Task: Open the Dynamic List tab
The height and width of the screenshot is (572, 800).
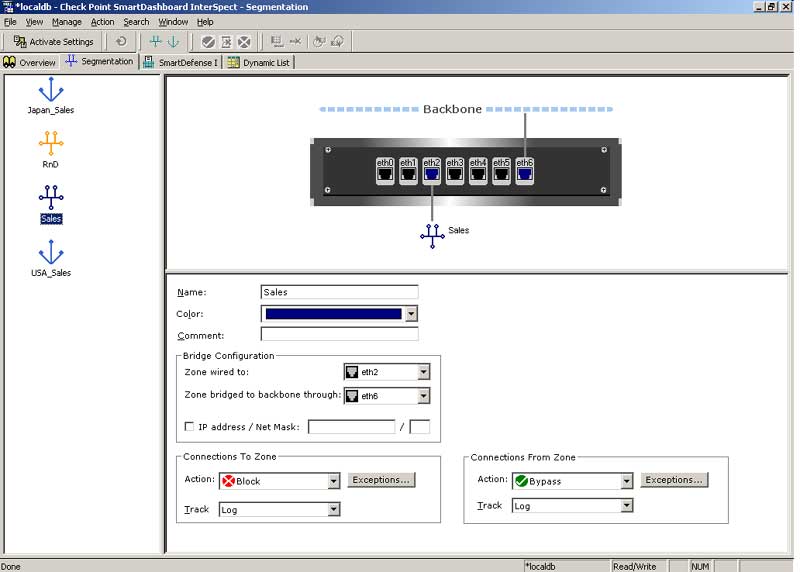Action: pyautogui.click(x=259, y=62)
